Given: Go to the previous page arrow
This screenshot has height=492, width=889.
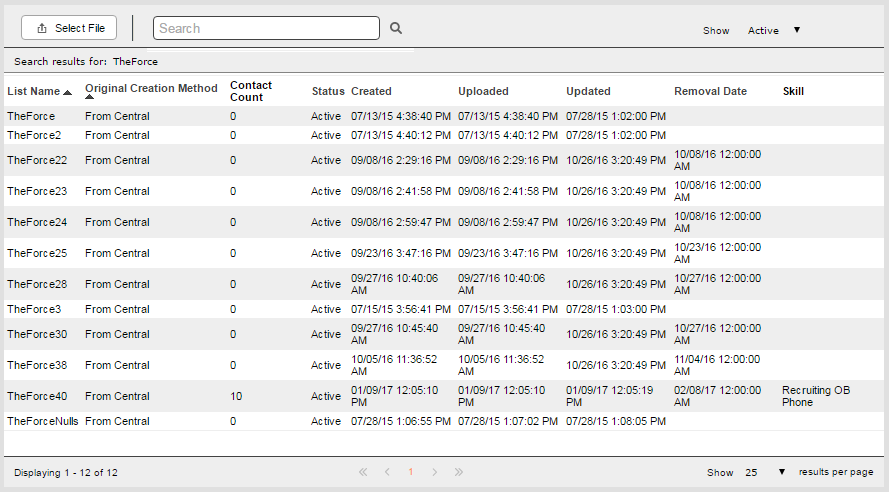Looking at the screenshot, I should 387,472.
